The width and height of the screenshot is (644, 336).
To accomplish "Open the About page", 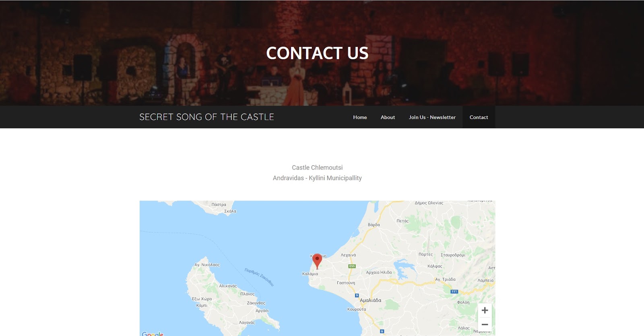I will pos(388,117).
